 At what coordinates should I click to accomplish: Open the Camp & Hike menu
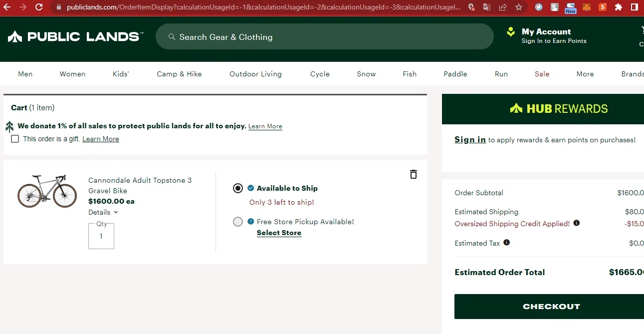[x=180, y=74]
